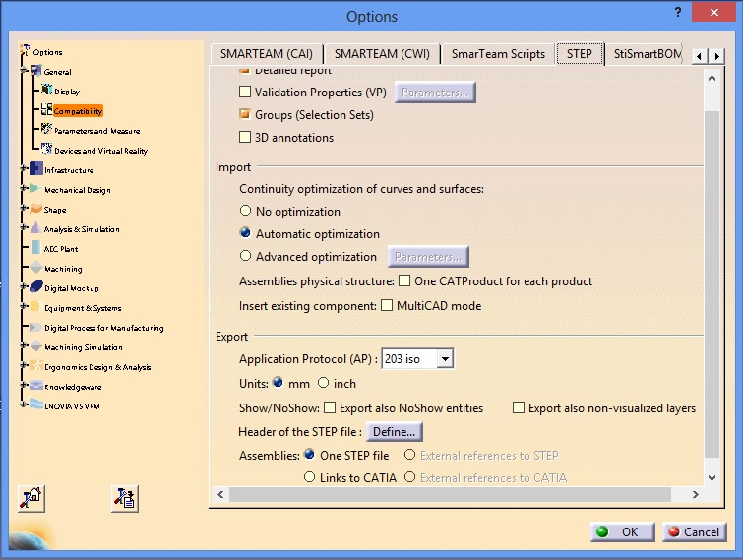Click the vertical scrollbar thumb
This screenshot has width=743, height=560.
click(712, 284)
